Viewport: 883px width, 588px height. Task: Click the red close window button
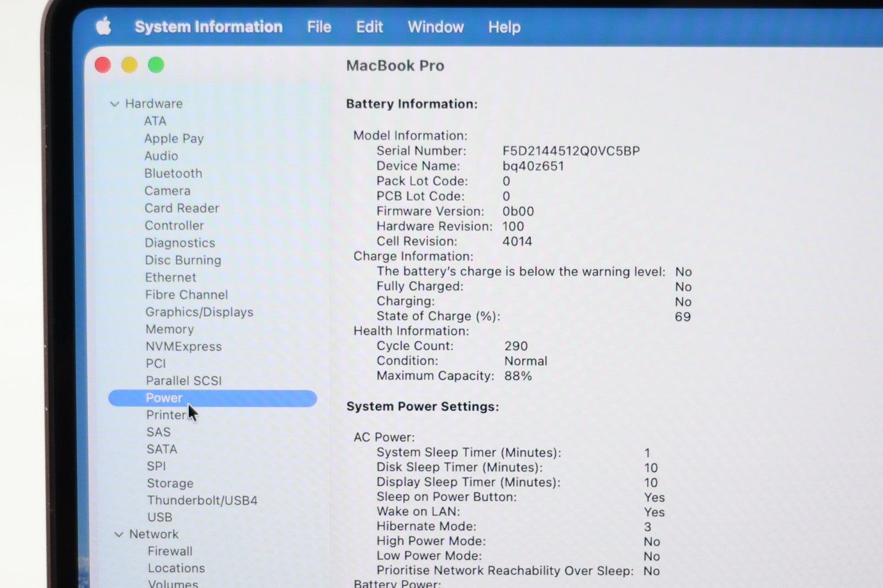tap(103, 65)
